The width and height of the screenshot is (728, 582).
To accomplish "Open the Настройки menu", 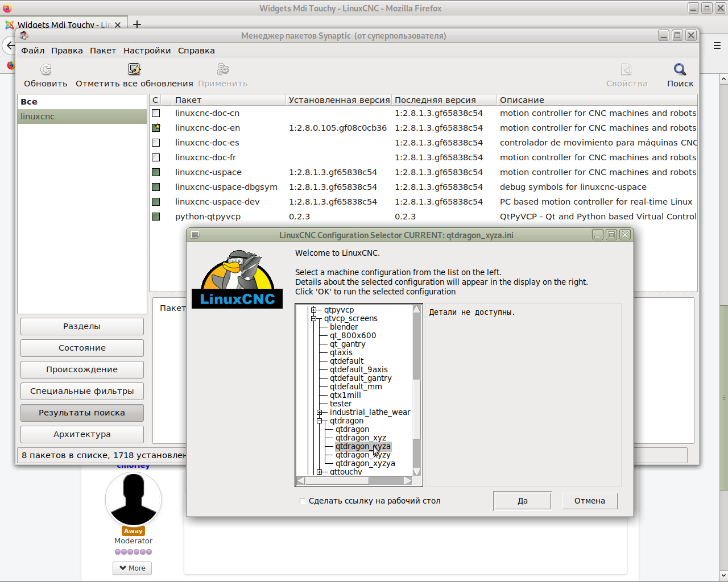I will tap(147, 51).
